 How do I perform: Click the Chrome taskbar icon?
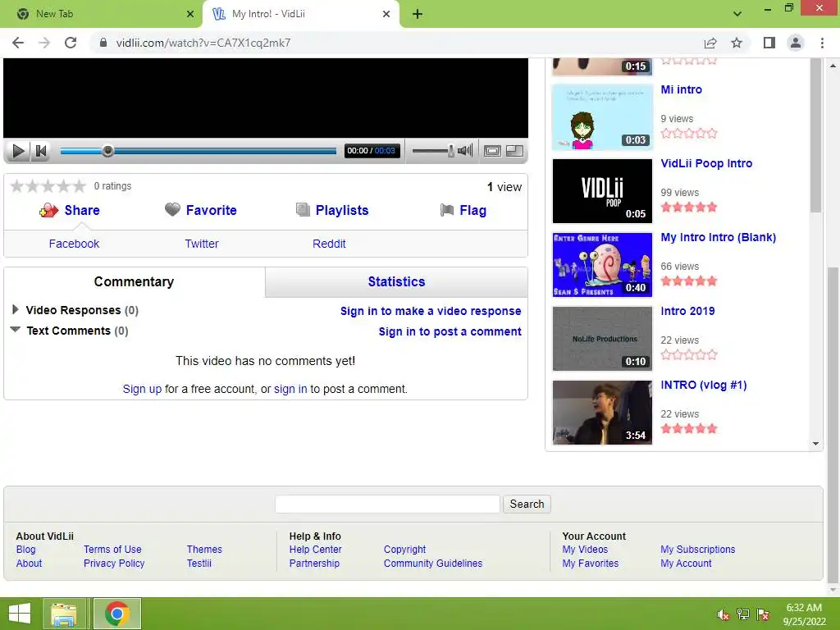117,614
